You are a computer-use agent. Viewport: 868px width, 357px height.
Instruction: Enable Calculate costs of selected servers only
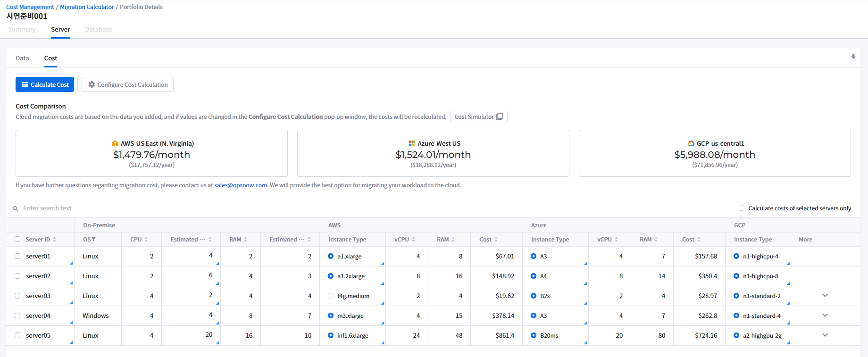click(x=742, y=208)
